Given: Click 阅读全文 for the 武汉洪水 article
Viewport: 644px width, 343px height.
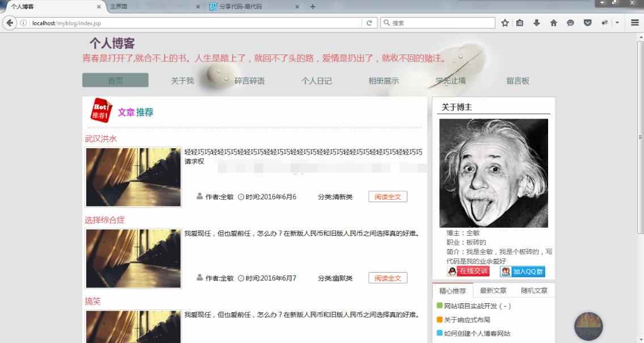Looking at the screenshot, I should click(388, 197).
